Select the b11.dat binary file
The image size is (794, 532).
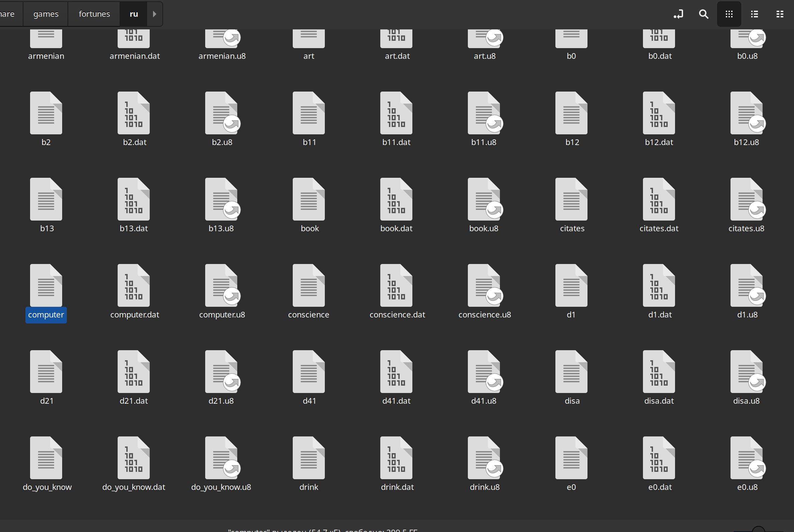click(396, 113)
